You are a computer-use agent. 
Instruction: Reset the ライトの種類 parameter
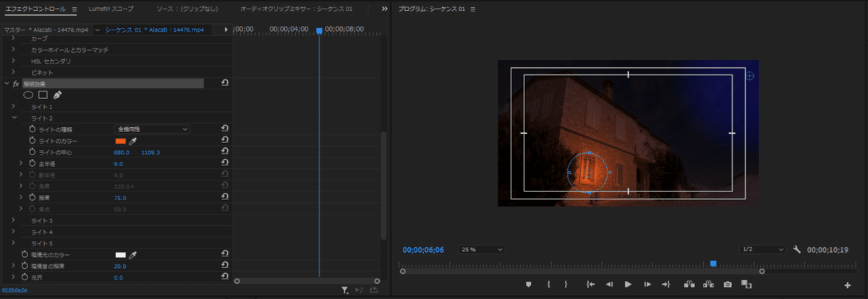pos(225,129)
